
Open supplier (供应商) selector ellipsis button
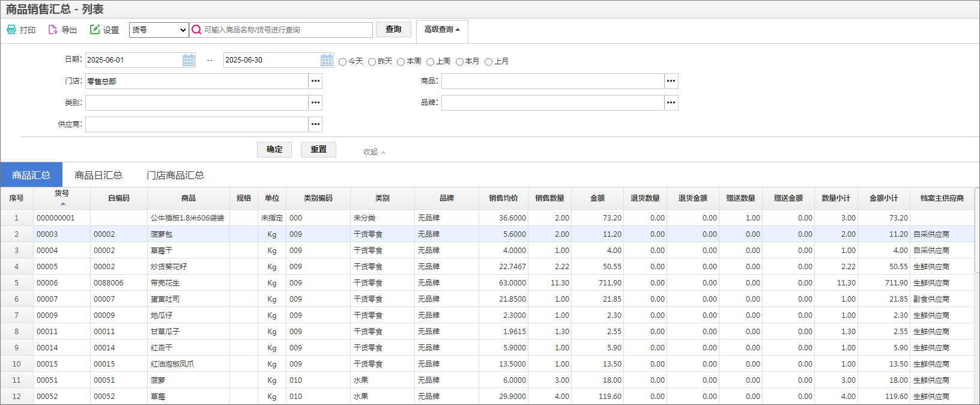[315, 124]
